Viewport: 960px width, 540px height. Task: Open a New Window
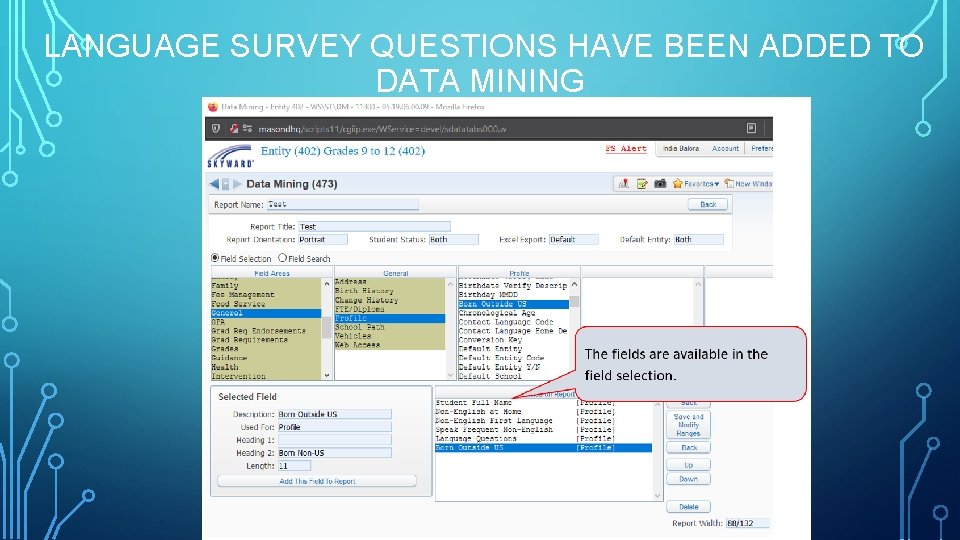[748, 184]
